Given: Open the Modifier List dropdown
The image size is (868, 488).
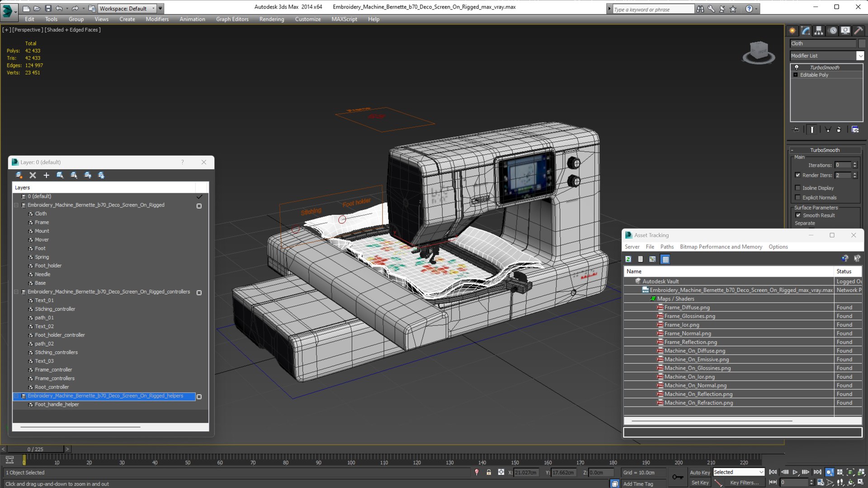Looking at the screenshot, I should (x=860, y=56).
